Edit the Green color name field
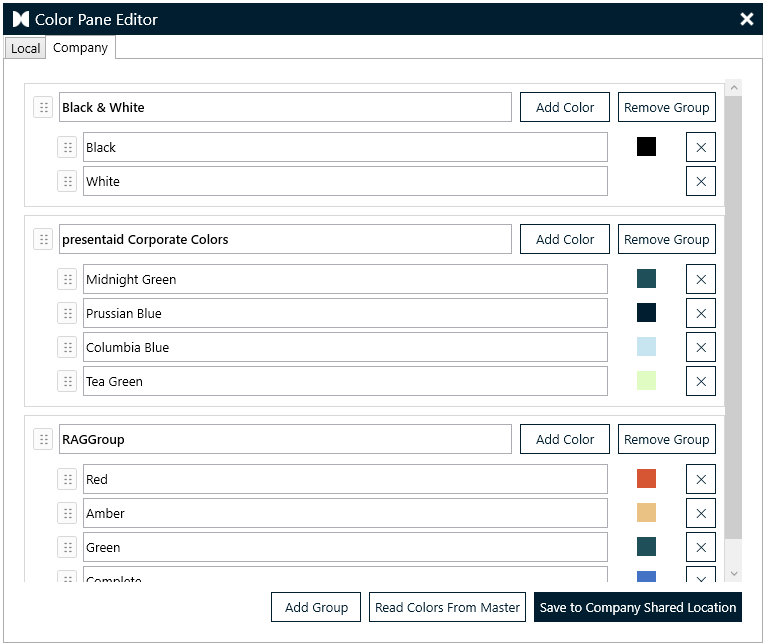 pyautogui.click(x=345, y=547)
